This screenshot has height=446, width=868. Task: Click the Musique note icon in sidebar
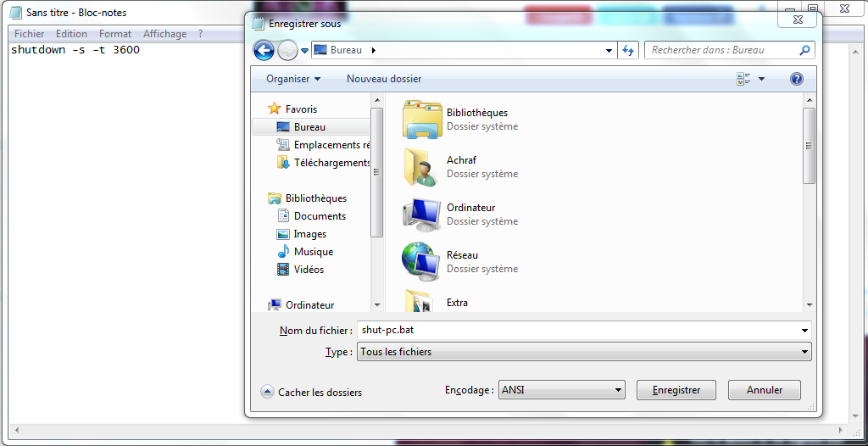283,251
